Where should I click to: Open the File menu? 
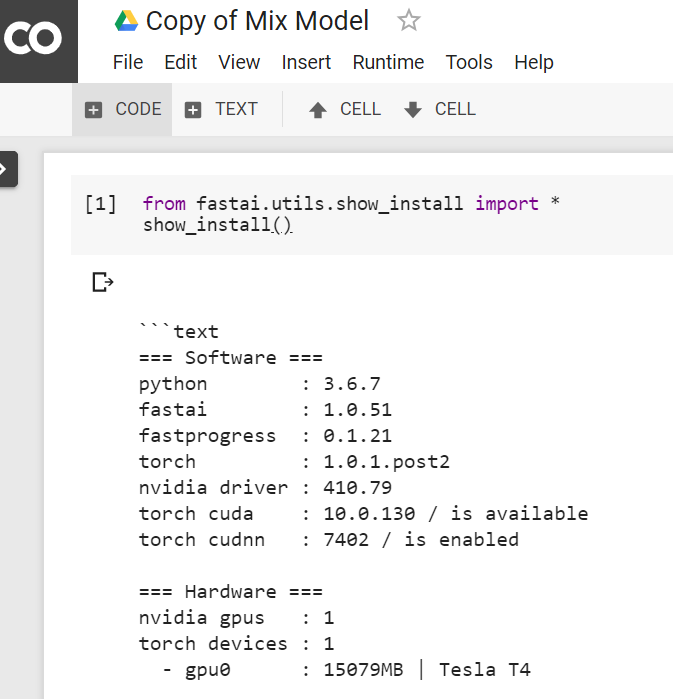tap(128, 62)
